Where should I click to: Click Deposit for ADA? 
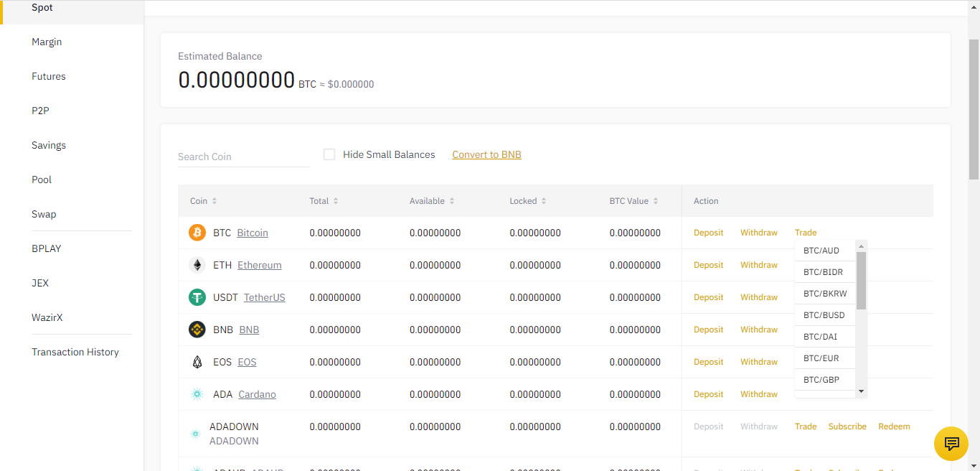708,394
